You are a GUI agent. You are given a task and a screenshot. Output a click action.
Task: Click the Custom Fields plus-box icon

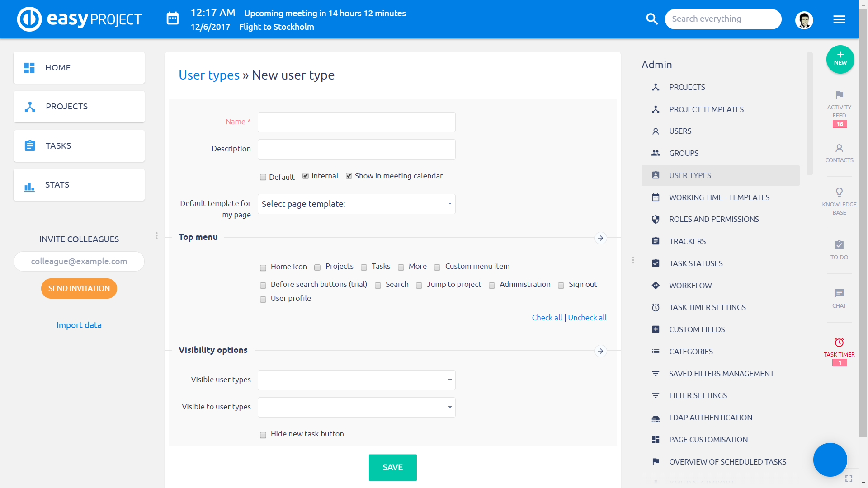pyautogui.click(x=656, y=329)
